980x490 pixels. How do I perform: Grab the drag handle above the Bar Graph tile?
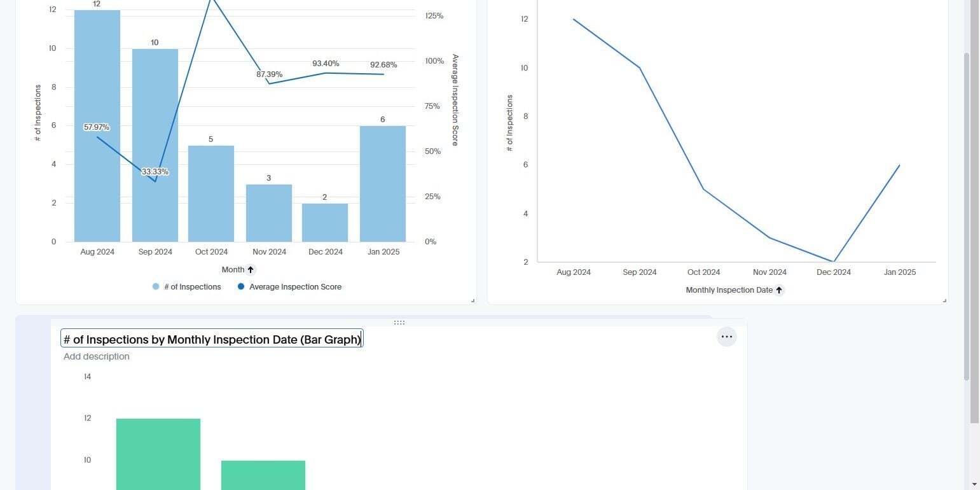pyautogui.click(x=399, y=323)
